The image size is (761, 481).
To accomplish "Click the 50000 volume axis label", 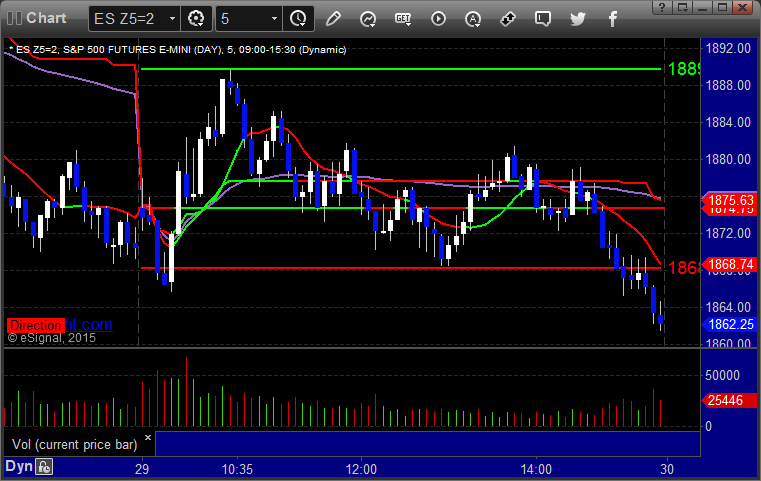I will [722, 375].
